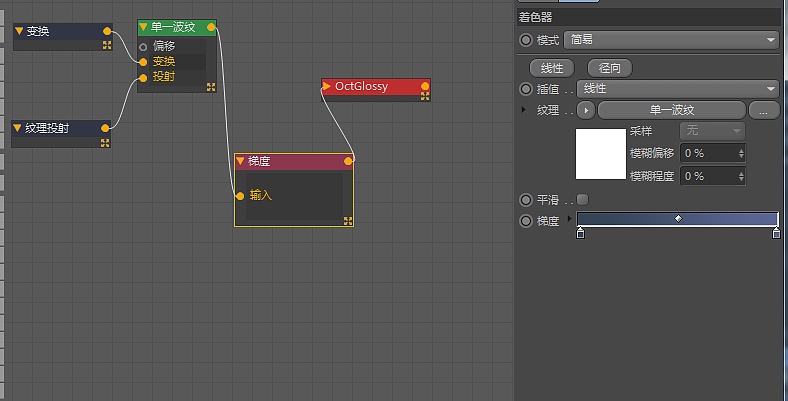
Task: Select the 梯度 node title bar
Action: tap(294, 161)
